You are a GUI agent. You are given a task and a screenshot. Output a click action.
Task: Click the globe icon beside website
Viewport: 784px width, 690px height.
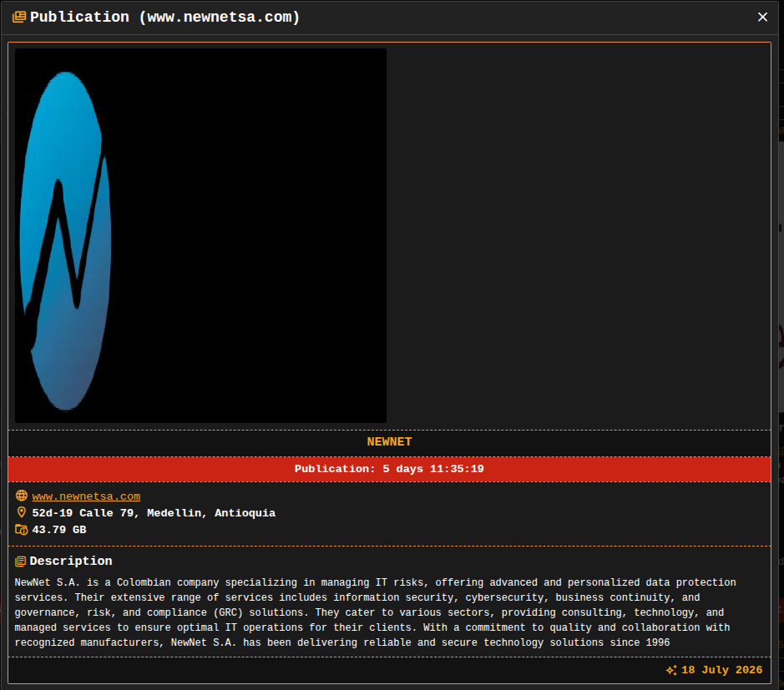click(22, 496)
